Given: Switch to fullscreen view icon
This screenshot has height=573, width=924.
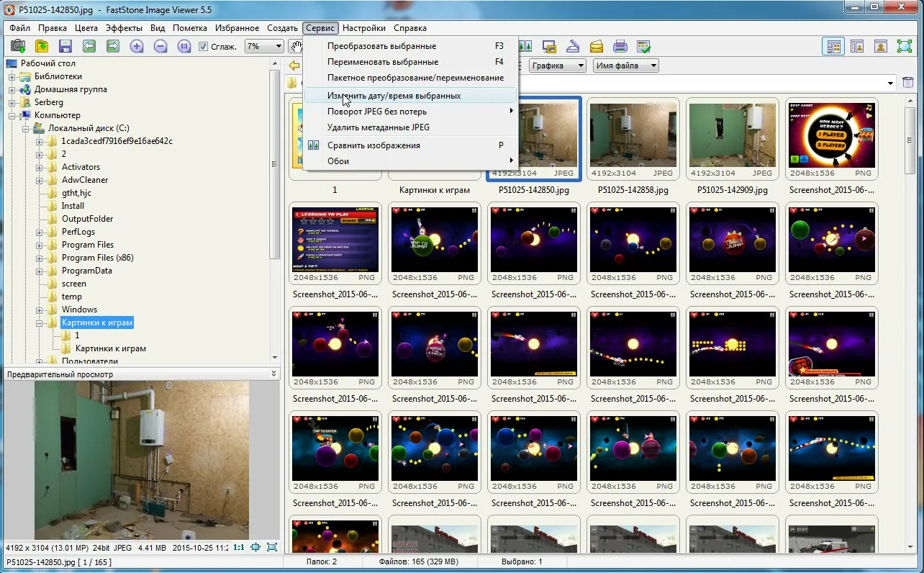Looking at the screenshot, I should 905,47.
